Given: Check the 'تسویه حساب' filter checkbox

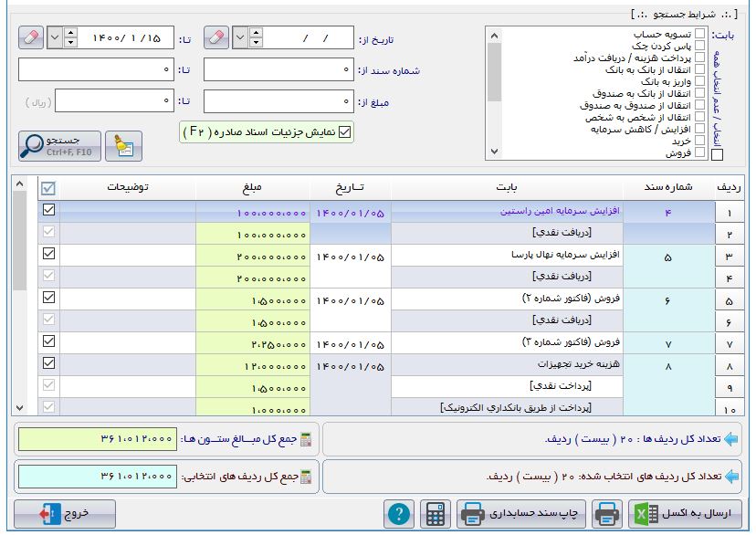Looking at the screenshot, I should point(699,34).
